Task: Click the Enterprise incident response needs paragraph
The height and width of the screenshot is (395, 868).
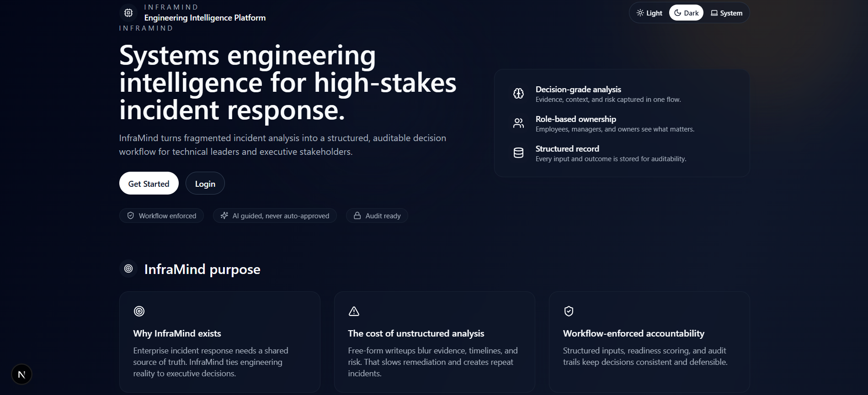Action: pos(211,362)
